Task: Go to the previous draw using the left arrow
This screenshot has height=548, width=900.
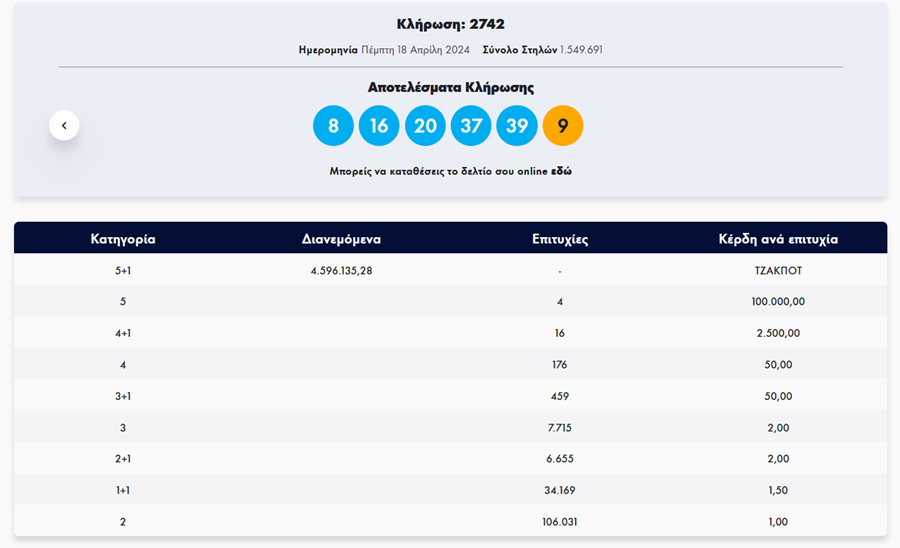Action: point(64,125)
